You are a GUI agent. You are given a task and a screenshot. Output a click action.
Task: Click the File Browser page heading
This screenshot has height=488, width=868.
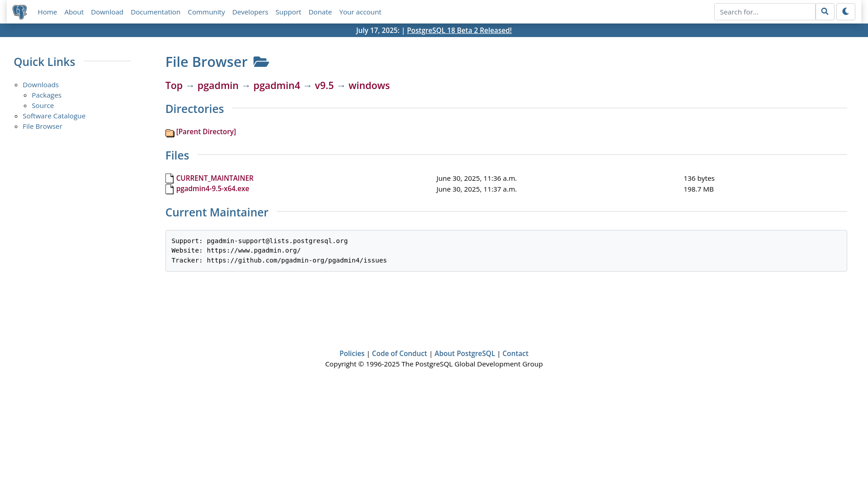206,62
